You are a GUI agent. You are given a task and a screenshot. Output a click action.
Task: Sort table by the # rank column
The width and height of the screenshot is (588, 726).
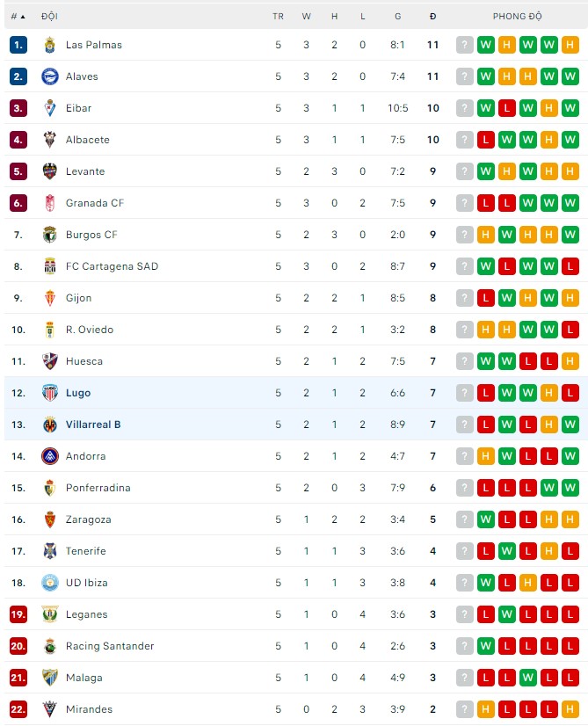(x=18, y=16)
